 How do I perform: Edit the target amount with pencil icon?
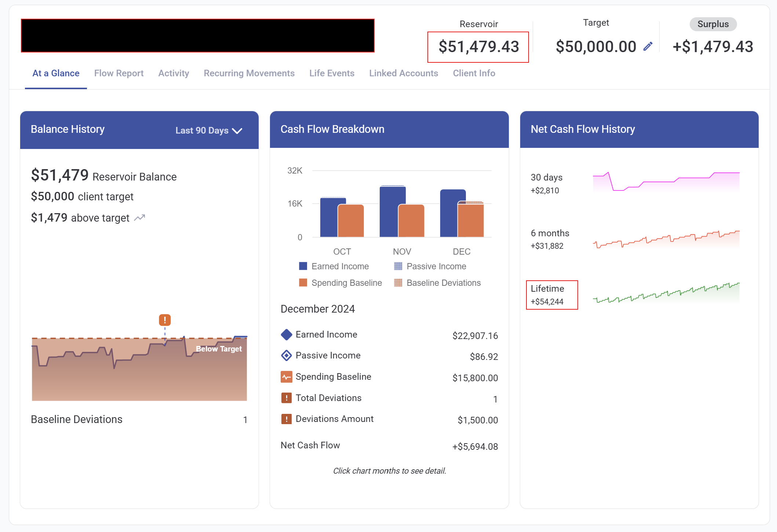click(648, 46)
